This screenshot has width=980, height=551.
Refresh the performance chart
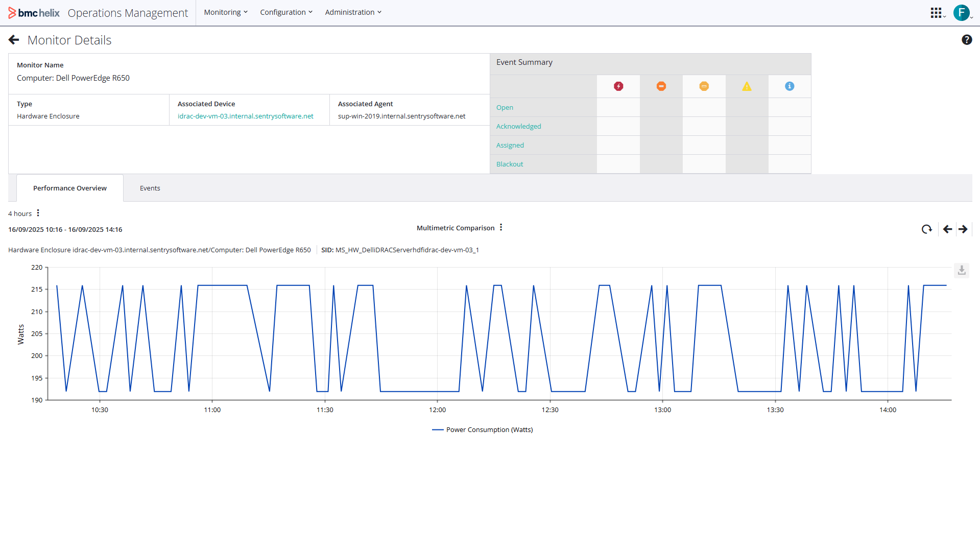tap(926, 229)
